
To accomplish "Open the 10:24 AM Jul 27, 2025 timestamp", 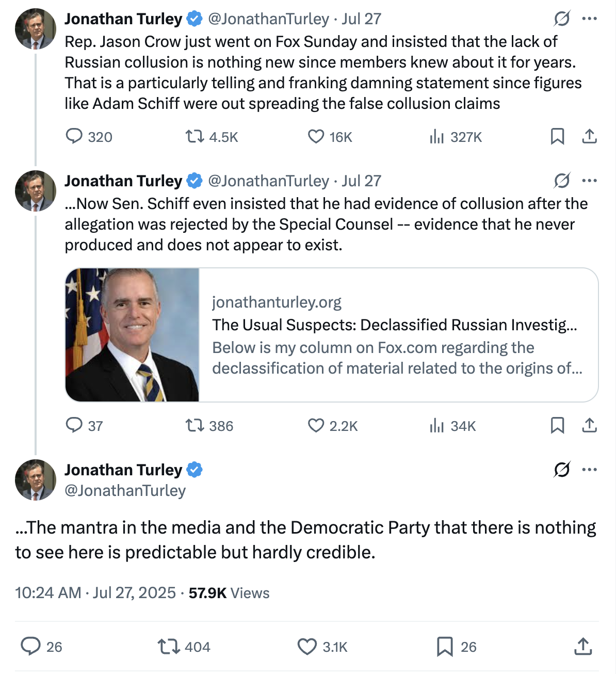I will (95, 592).
